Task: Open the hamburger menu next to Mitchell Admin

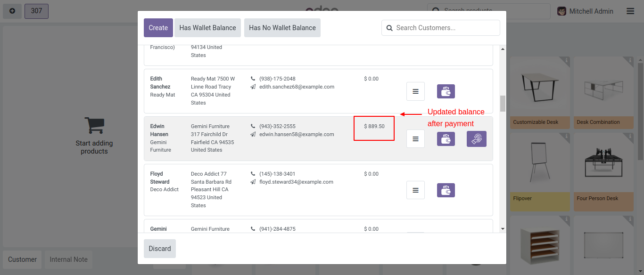Action: [630, 11]
